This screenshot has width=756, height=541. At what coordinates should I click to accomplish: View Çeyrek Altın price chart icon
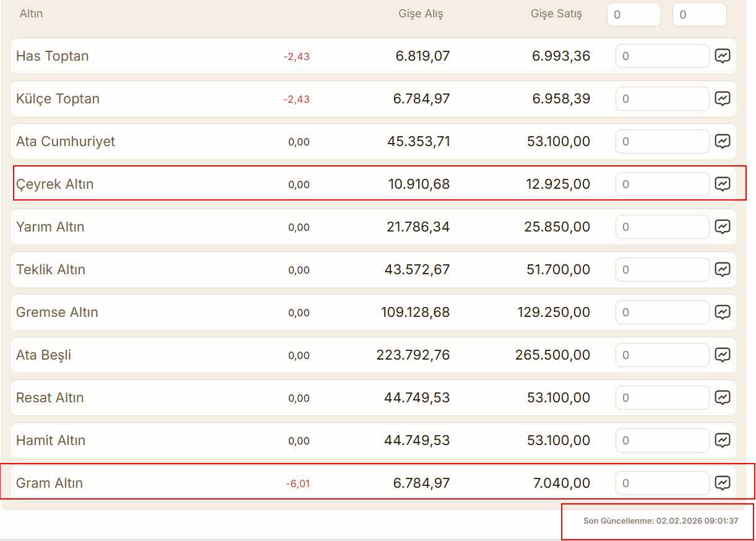pos(723,184)
